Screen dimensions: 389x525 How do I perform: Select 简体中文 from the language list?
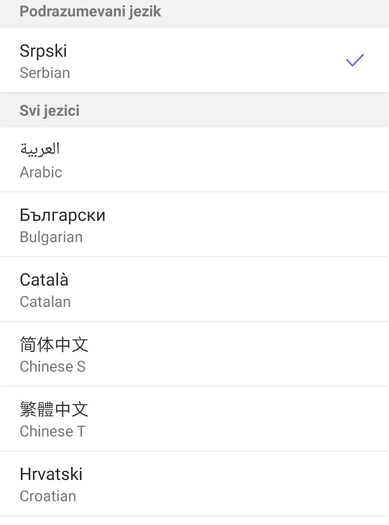coord(54,344)
